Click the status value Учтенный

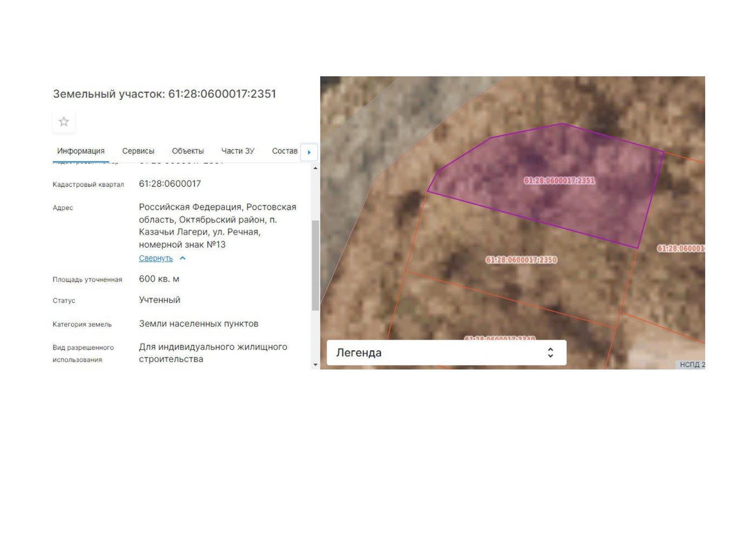[159, 300]
